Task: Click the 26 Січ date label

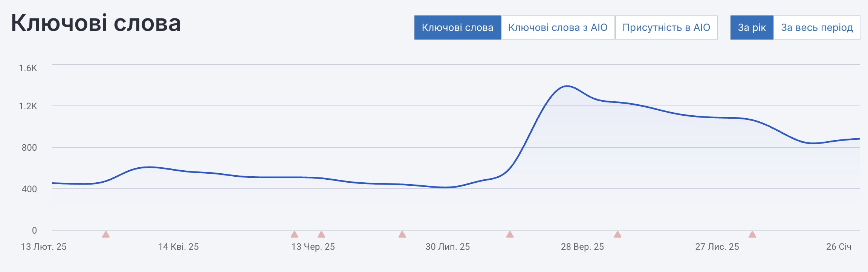Action: pyautogui.click(x=839, y=247)
